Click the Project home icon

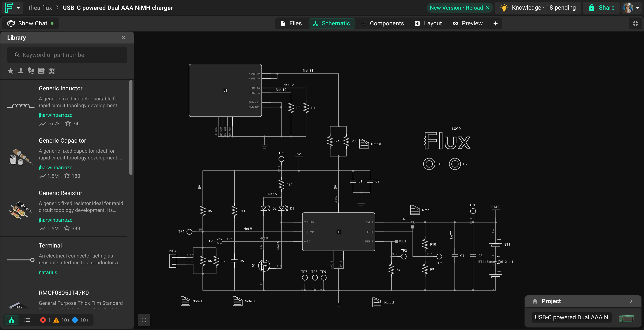tap(535, 301)
